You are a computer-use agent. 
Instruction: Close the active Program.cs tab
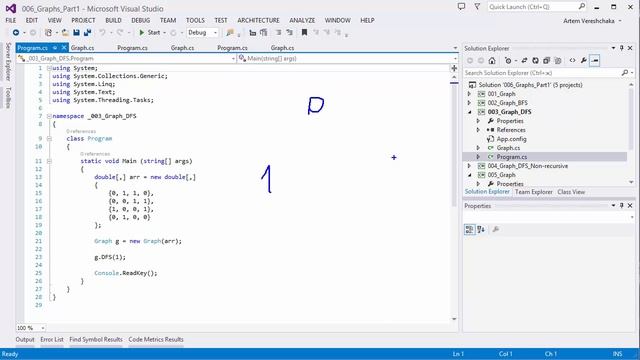(64, 48)
